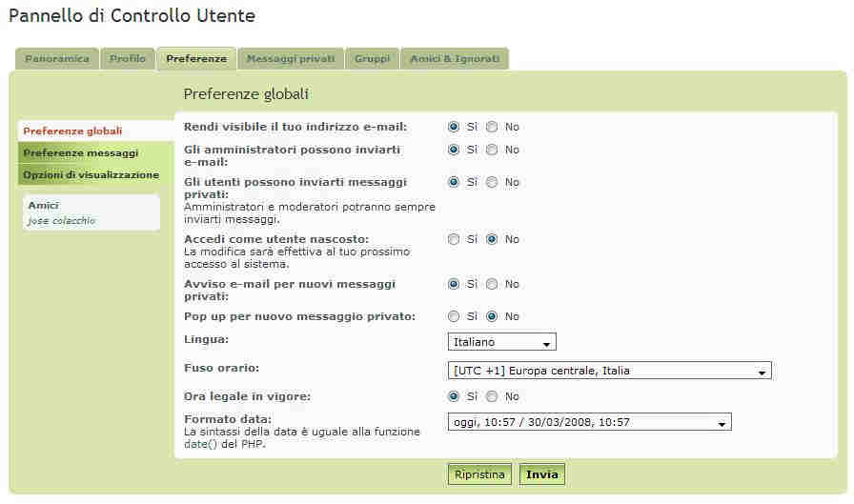Select No for utenti possono inviarti messaggi privati
This screenshot has width=854, height=504.
(492, 182)
